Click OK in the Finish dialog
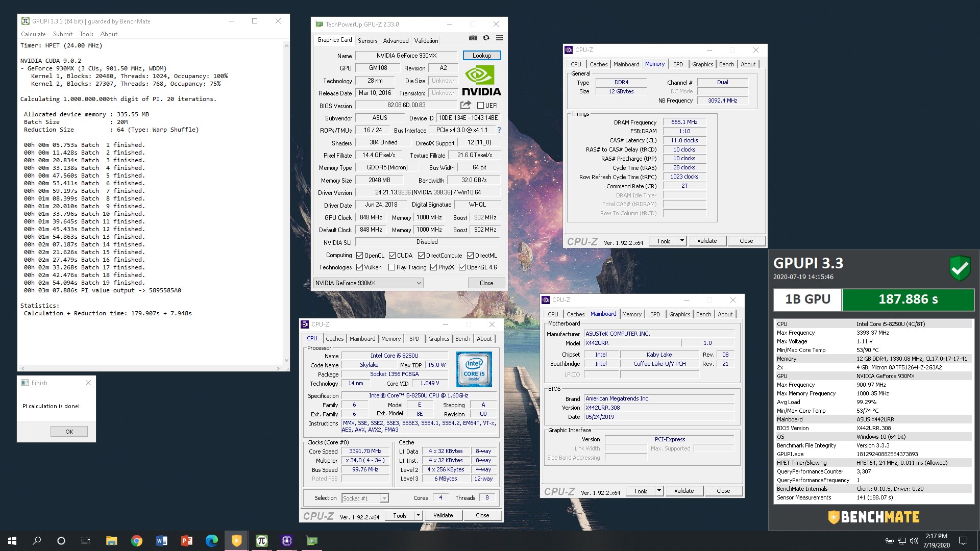Image resolution: width=980 pixels, height=551 pixels. [x=69, y=431]
